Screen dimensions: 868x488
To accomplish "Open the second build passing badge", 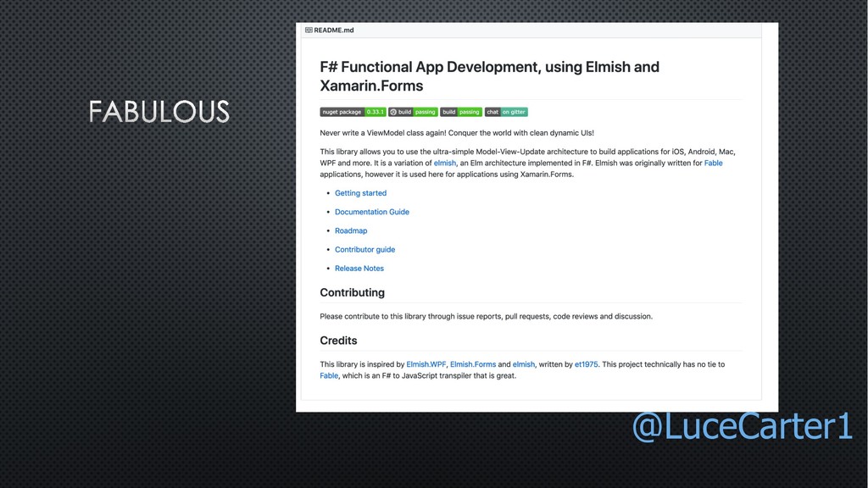I will pos(461,112).
